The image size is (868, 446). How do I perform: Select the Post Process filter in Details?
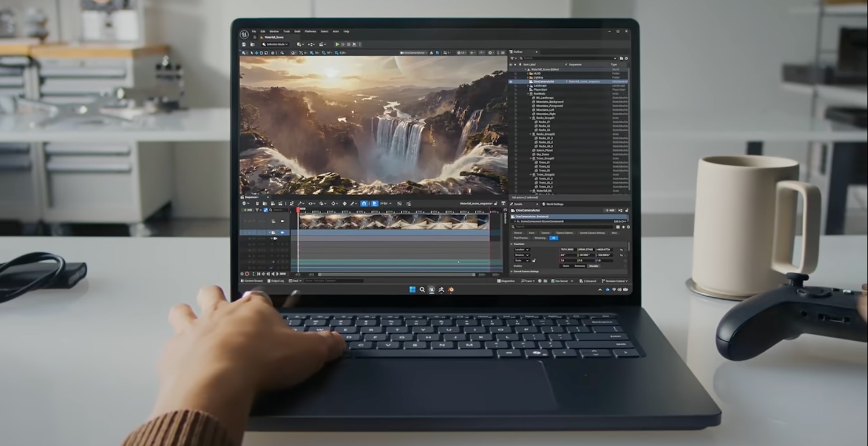tap(521, 238)
